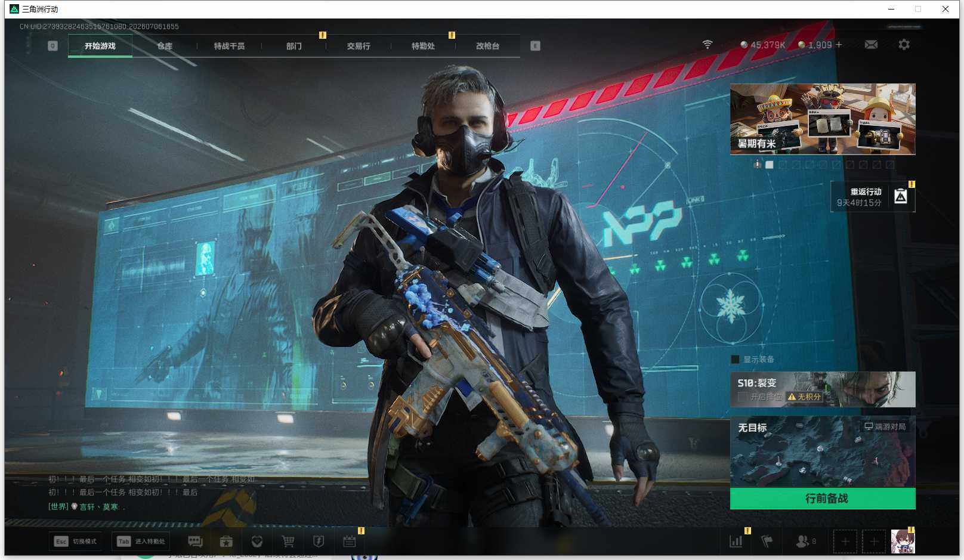964x560 pixels.
Task: Toggle the 开启排位 checkbox
Action: pos(742,397)
